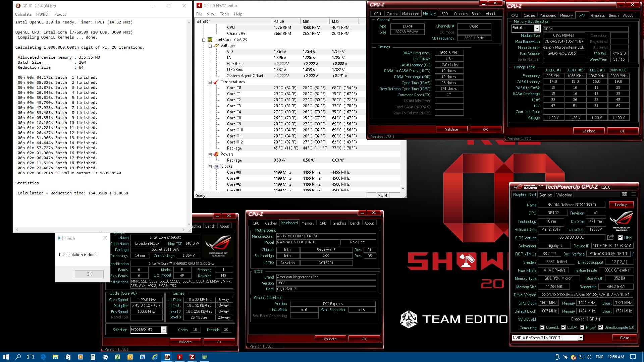This screenshot has width=644, height=362.
Task: Switch to GPUPI taskbar icon
Action: [167, 357]
